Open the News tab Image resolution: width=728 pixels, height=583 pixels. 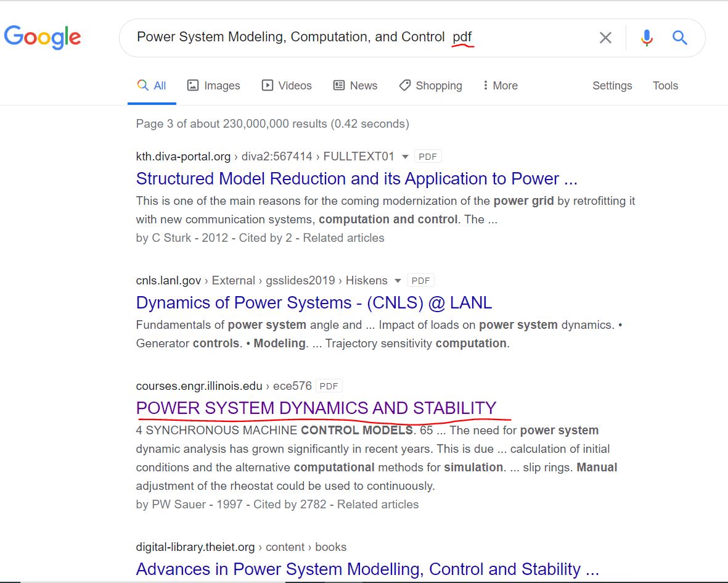click(355, 86)
